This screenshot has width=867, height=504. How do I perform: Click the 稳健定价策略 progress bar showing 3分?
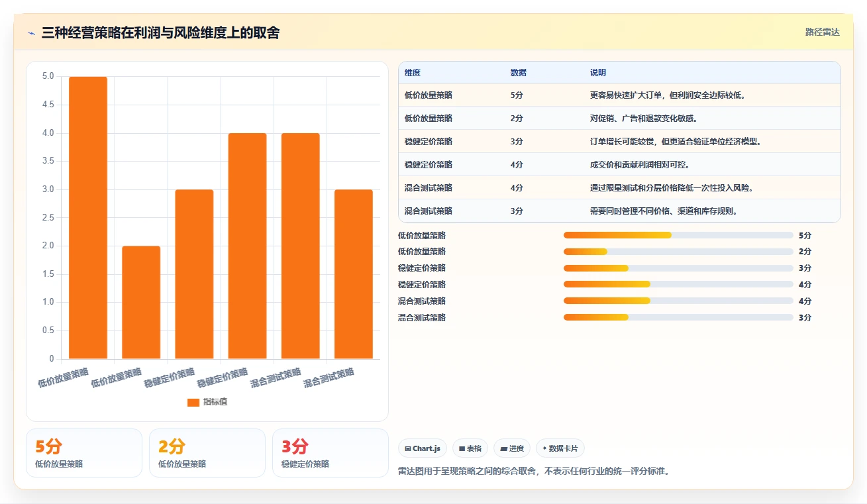point(678,268)
